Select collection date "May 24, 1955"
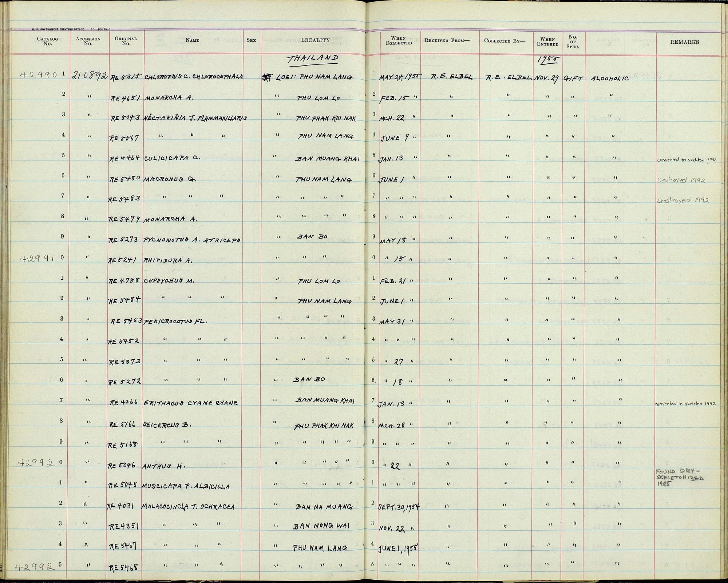 pos(400,77)
